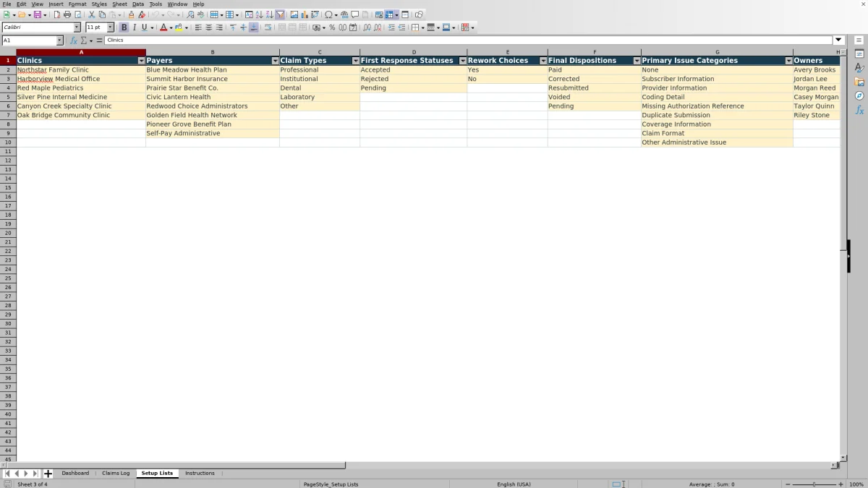Pick the font color red swatch

point(163,27)
